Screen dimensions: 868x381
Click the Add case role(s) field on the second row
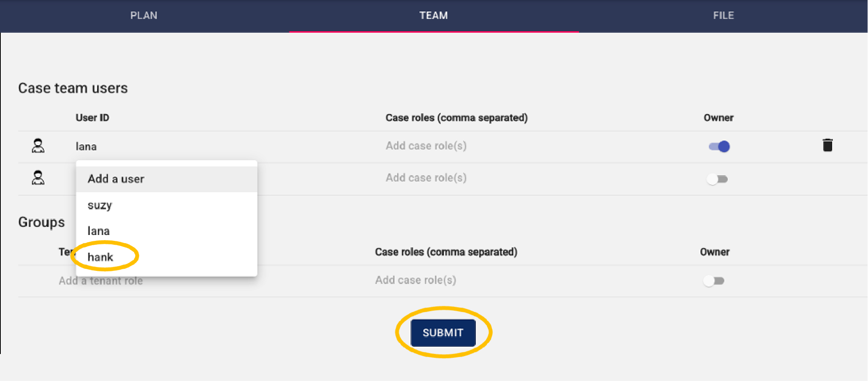(x=426, y=178)
